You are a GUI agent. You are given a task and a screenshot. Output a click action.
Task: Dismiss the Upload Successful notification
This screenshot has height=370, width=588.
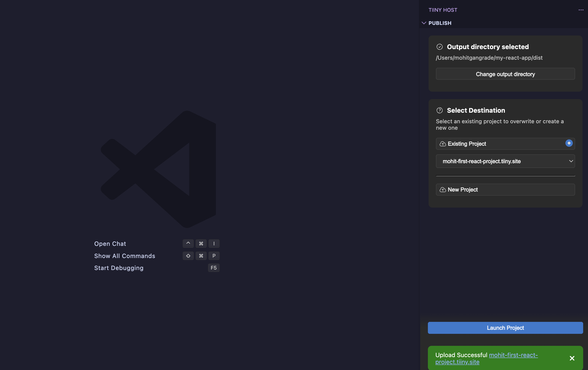[572, 358]
